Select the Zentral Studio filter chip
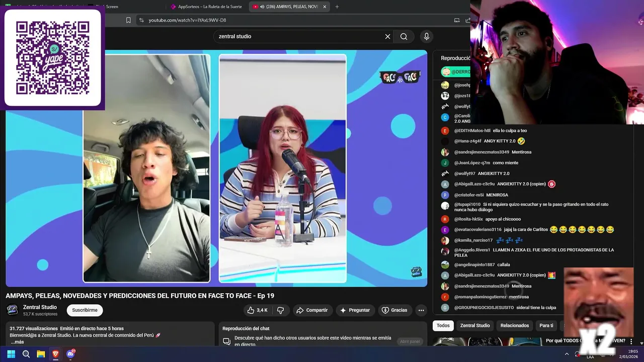 [x=475, y=325]
